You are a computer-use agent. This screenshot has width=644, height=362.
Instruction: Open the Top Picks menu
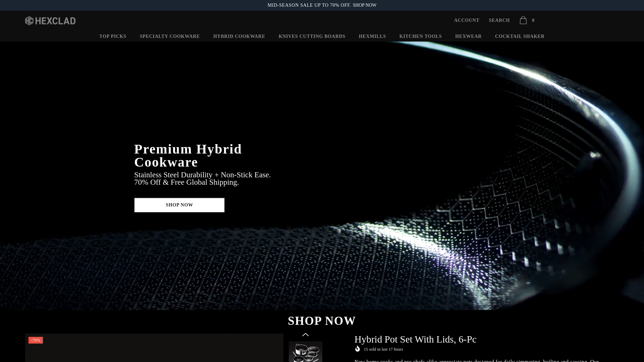click(113, 36)
